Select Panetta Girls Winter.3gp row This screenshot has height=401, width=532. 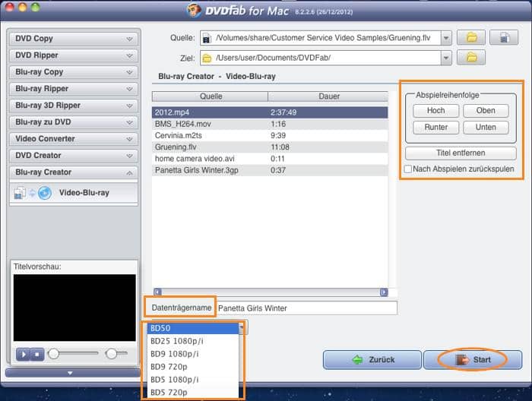pos(270,170)
